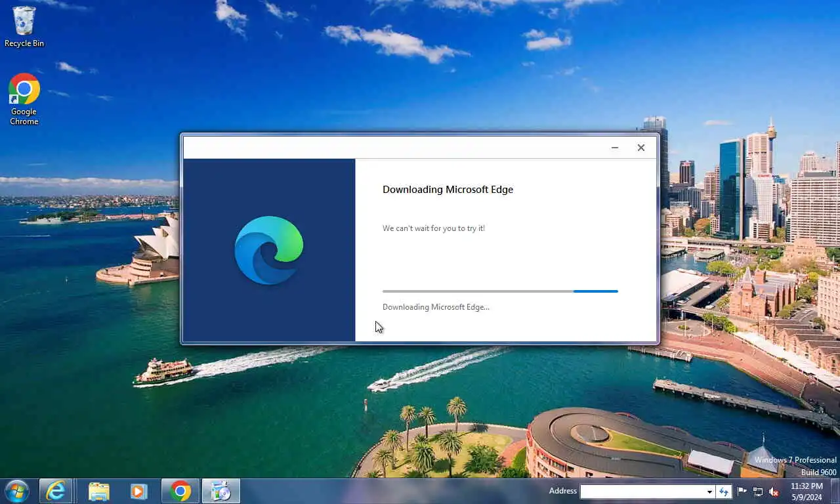Open the Windows Start menu
This screenshot has height=504, width=840.
coord(17,491)
